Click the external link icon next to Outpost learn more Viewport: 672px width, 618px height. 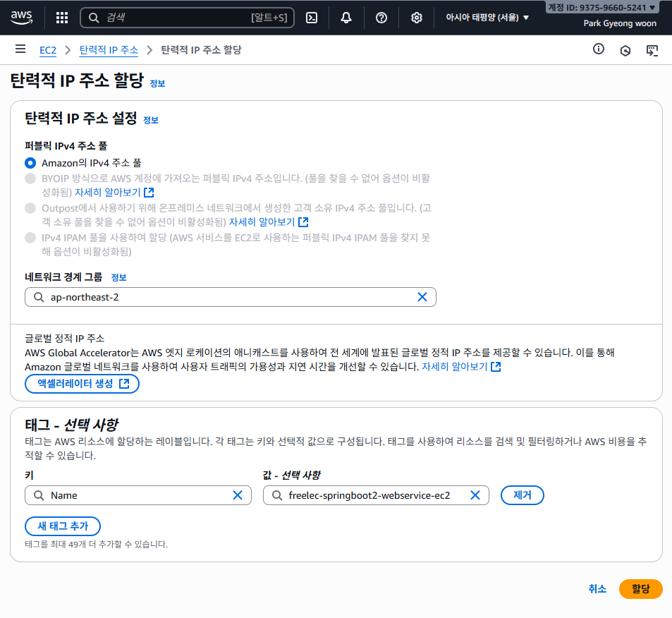click(x=303, y=222)
